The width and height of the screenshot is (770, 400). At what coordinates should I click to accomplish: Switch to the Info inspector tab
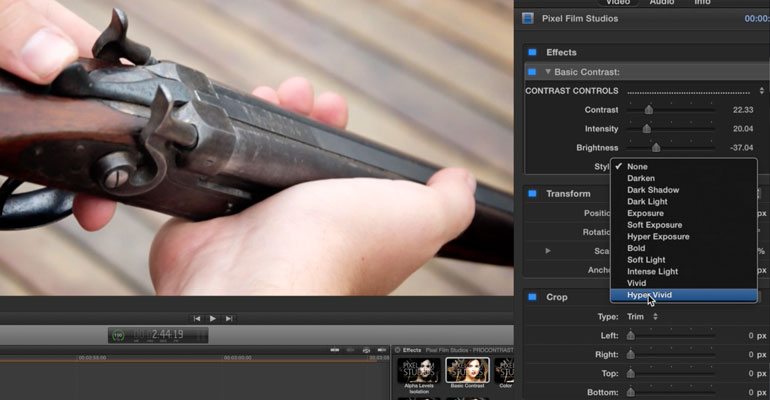(702, 2)
